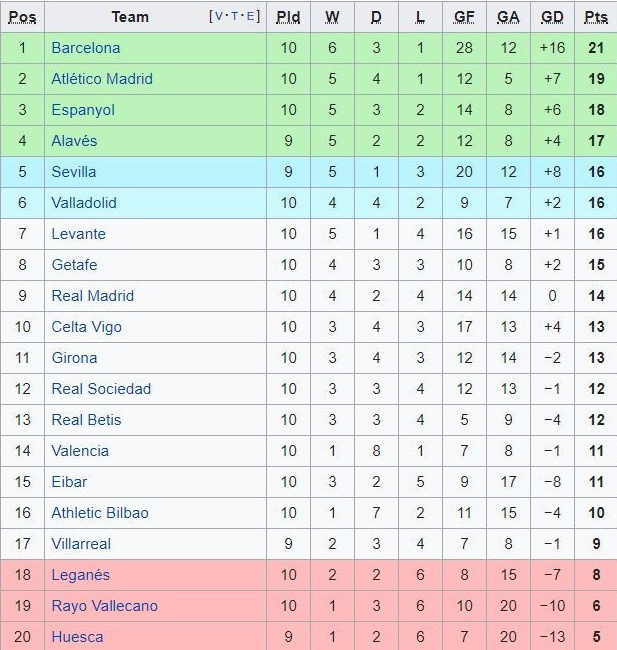Open the Espanyol team page
Screen dimensions: 617x650
click(x=83, y=110)
